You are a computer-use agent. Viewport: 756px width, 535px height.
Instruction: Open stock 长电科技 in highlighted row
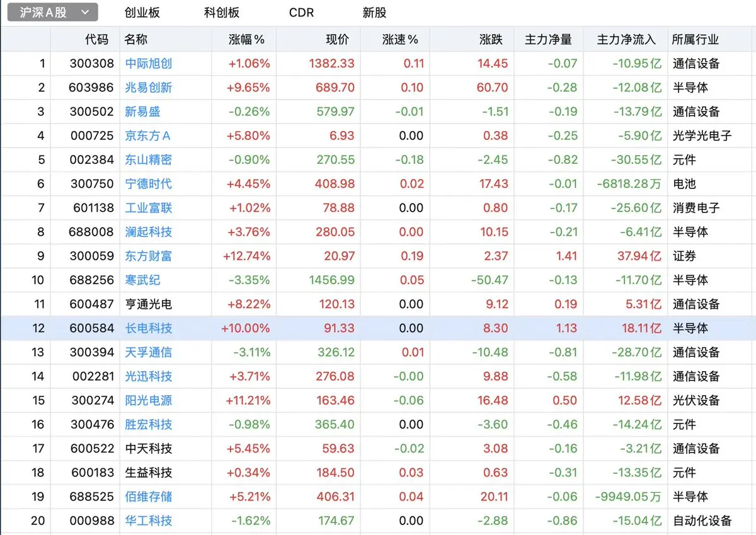tap(149, 328)
